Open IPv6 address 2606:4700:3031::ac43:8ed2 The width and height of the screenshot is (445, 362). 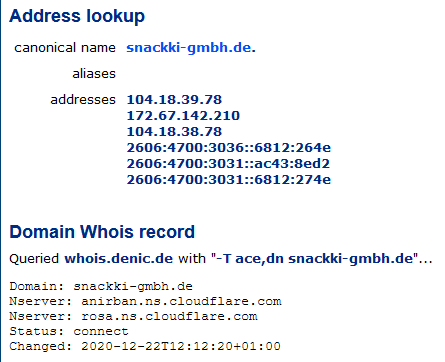(x=228, y=164)
